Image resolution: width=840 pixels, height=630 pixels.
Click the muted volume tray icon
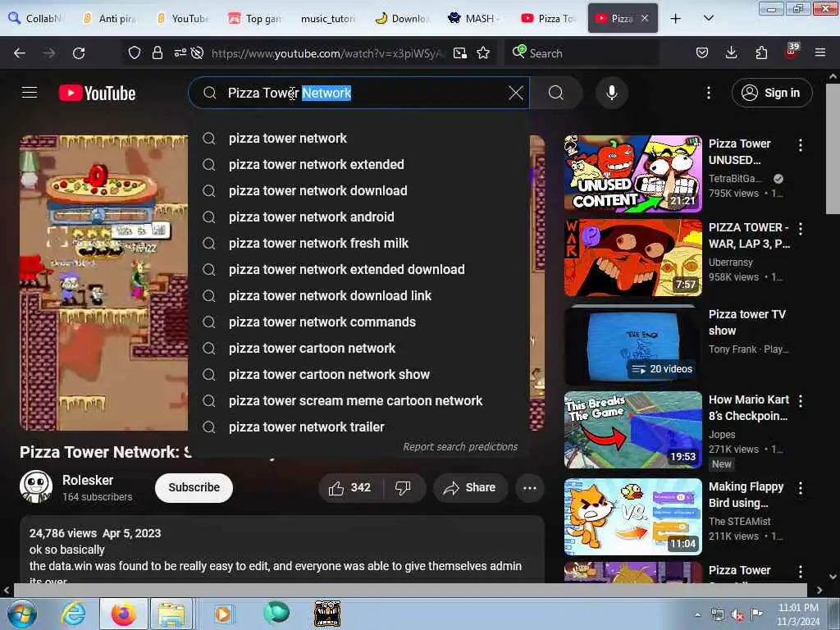pyautogui.click(x=737, y=614)
